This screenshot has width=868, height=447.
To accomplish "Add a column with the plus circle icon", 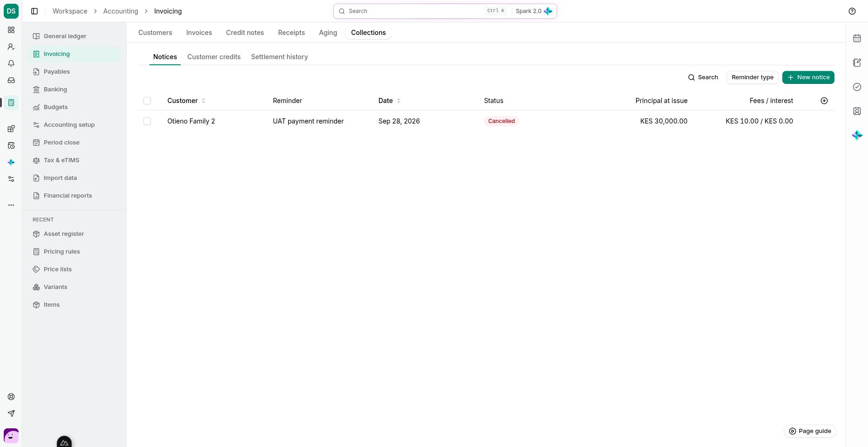I will [824, 101].
